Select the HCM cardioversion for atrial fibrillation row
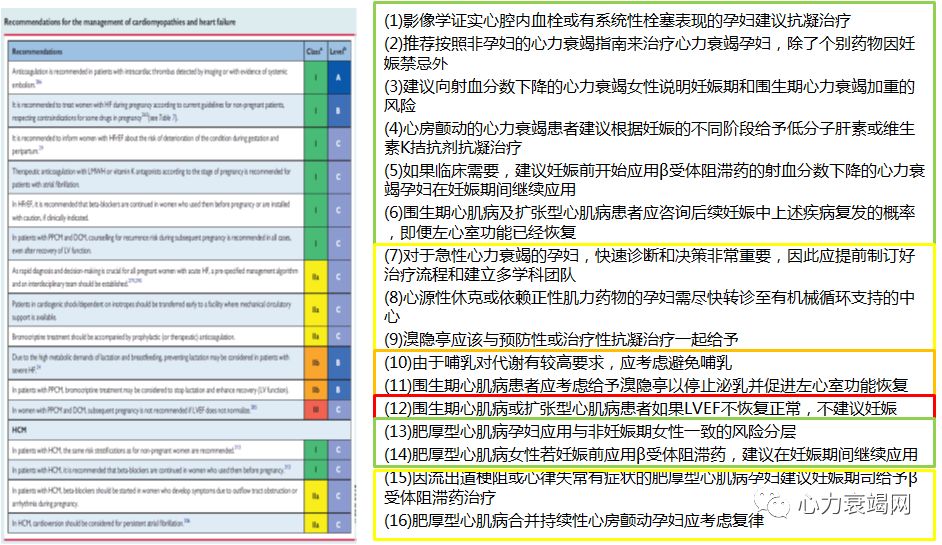 point(179,523)
